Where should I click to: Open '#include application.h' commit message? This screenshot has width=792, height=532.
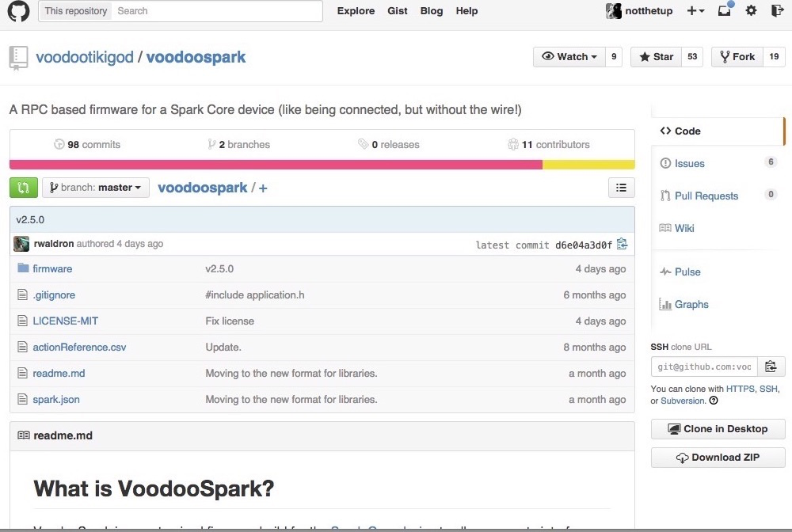[255, 294]
